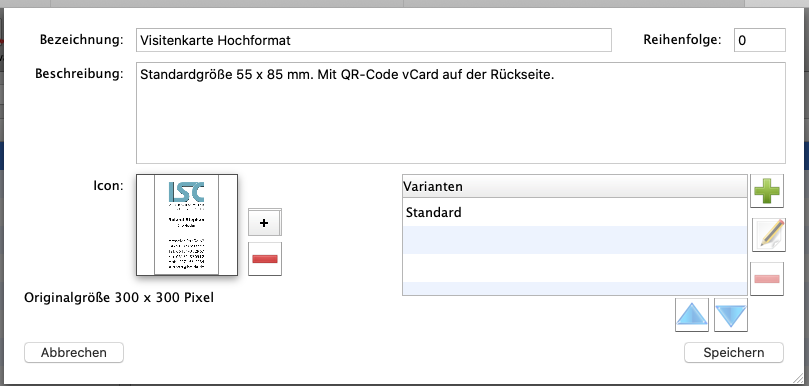Click the Bezeichnung label
Screen dimensions: 809x386
(82, 40)
